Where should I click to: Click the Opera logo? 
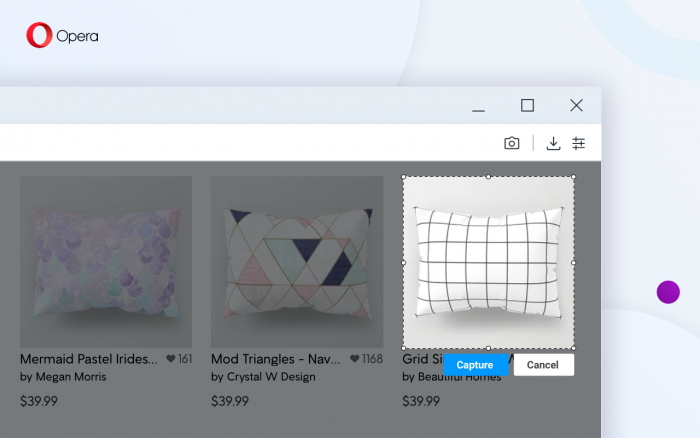point(62,35)
